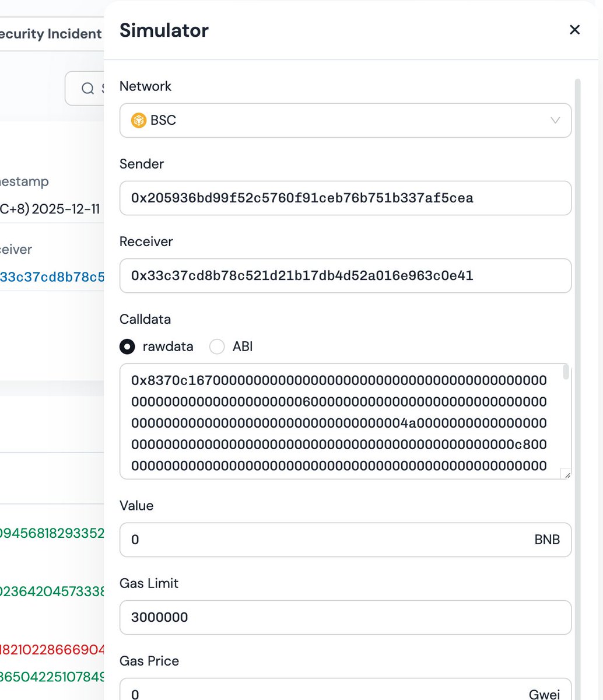Click the Sender address field
This screenshot has width=603, height=700.
(345, 198)
